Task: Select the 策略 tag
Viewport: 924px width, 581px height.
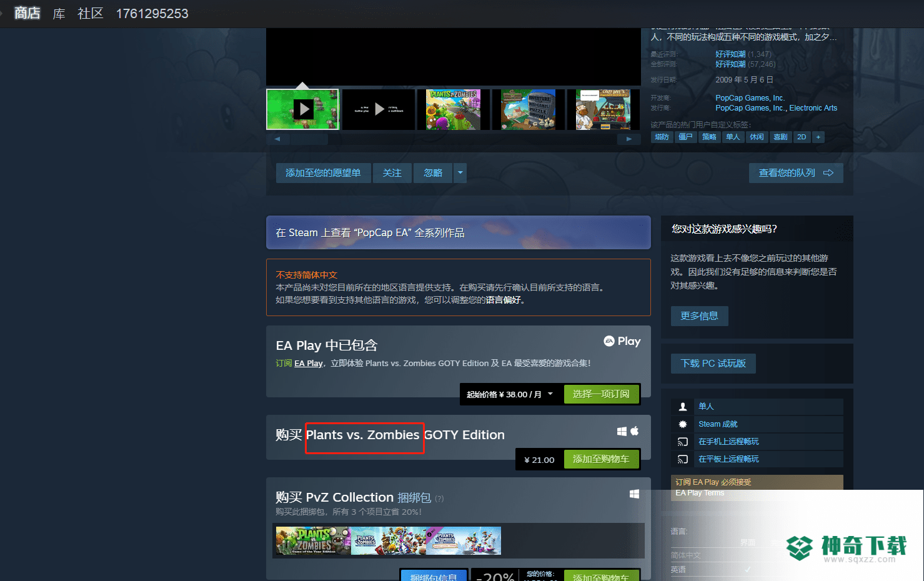Action: tap(709, 137)
